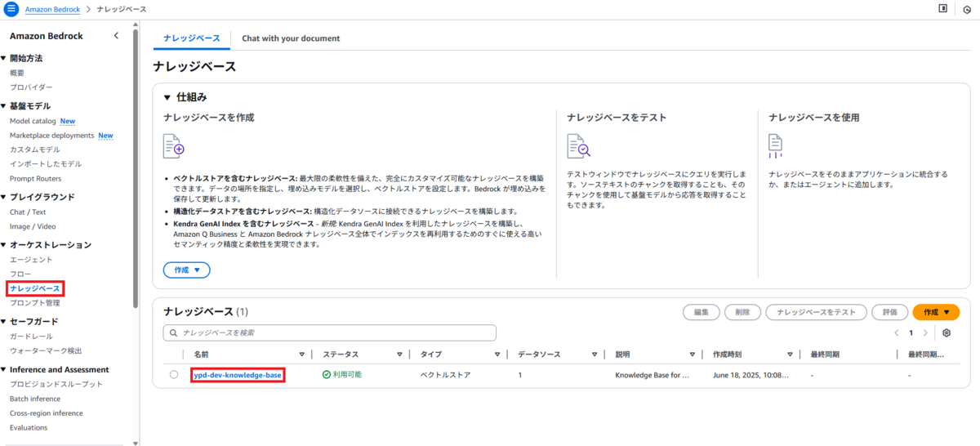This screenshot has height=446, width=980.
Task: Click the 編集 button
Action: coord(701,312)
